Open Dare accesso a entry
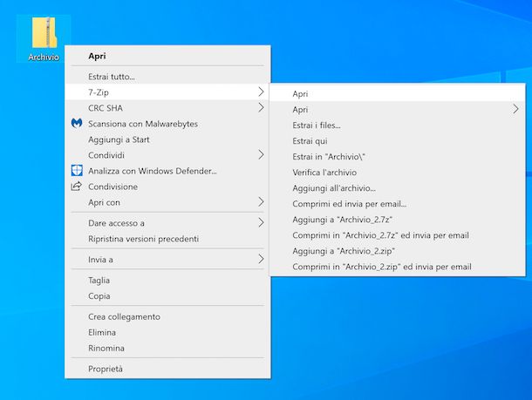532x400 pixels. point(167,223)
